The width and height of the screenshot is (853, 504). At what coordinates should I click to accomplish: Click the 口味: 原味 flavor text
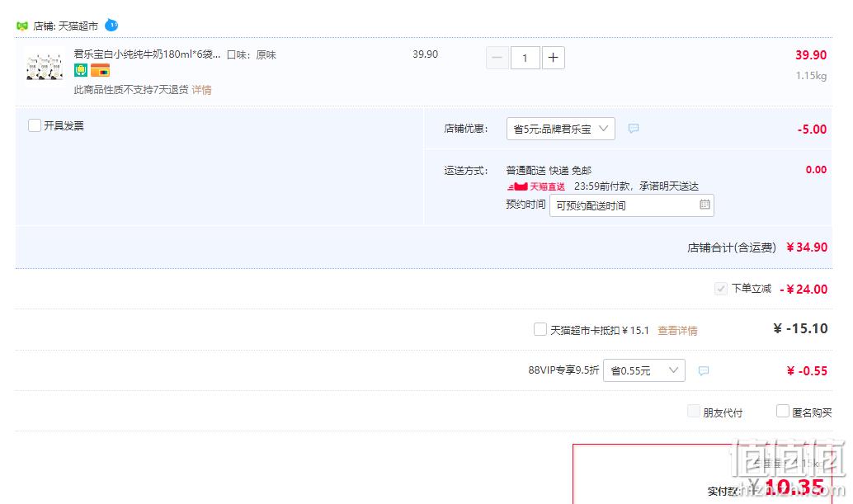tap(252, 55)
